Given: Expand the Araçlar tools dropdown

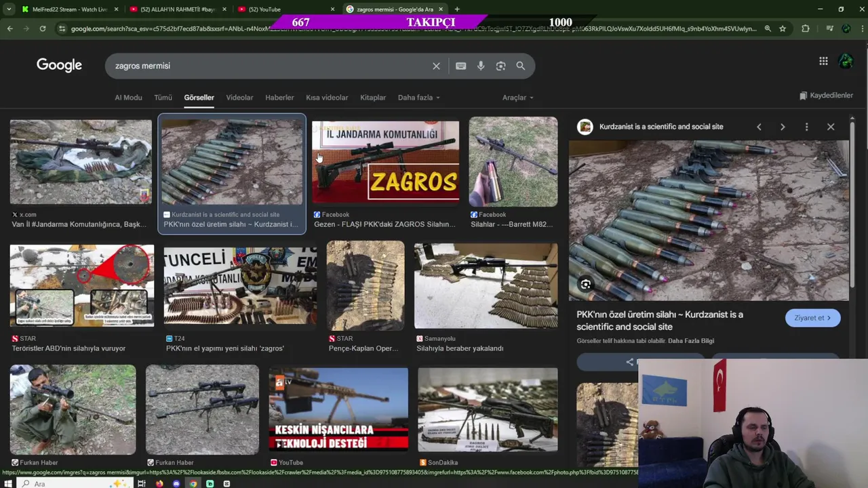Looking at the screenshot, I should coord(517,98).
